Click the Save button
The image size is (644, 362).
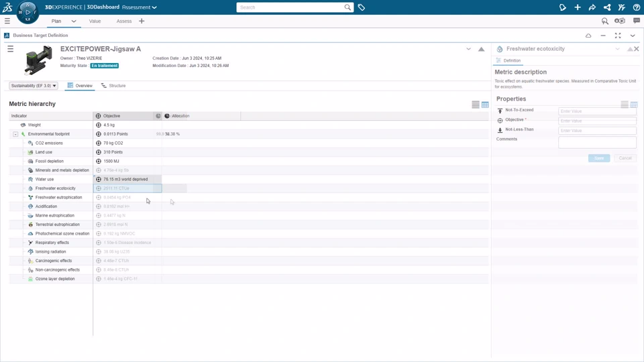(x=599, y=158)
